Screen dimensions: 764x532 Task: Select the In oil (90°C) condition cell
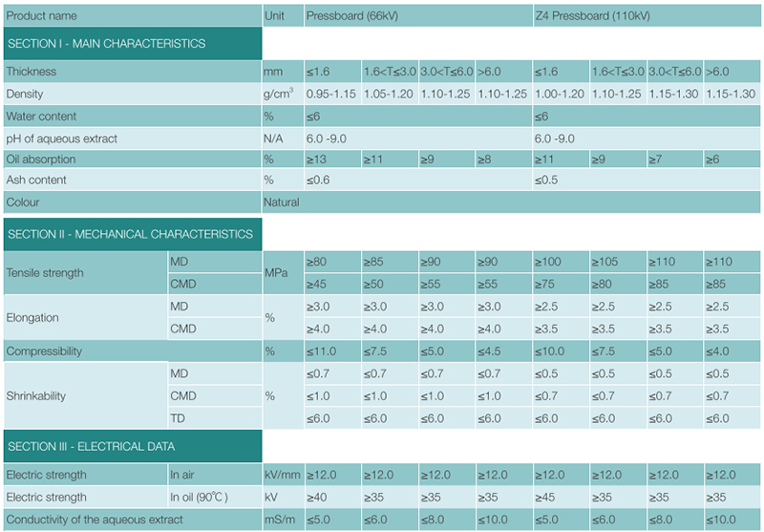click(x=199, y=497)
